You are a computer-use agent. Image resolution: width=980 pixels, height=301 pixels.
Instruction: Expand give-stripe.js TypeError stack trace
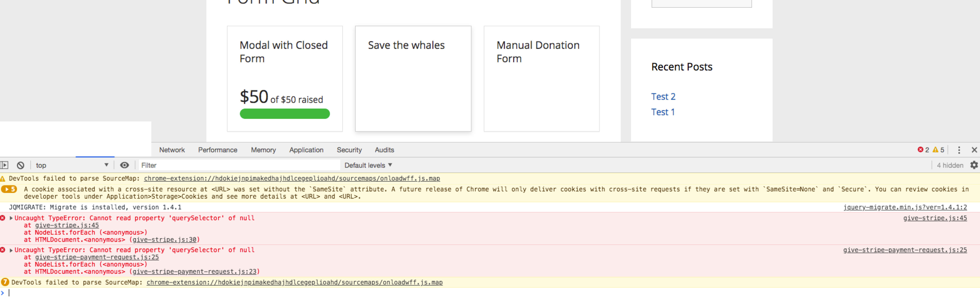click(x=11, y=218)
